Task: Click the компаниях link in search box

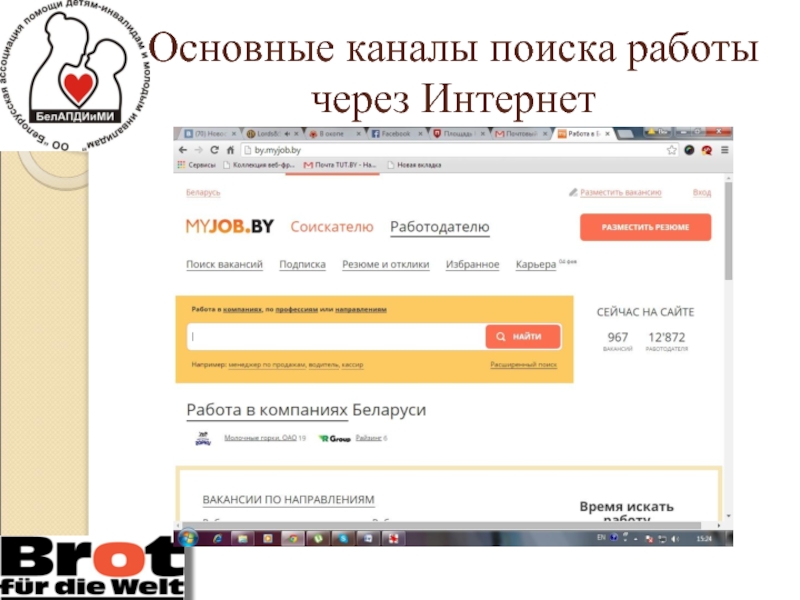Action: click(x=242, y=309)
